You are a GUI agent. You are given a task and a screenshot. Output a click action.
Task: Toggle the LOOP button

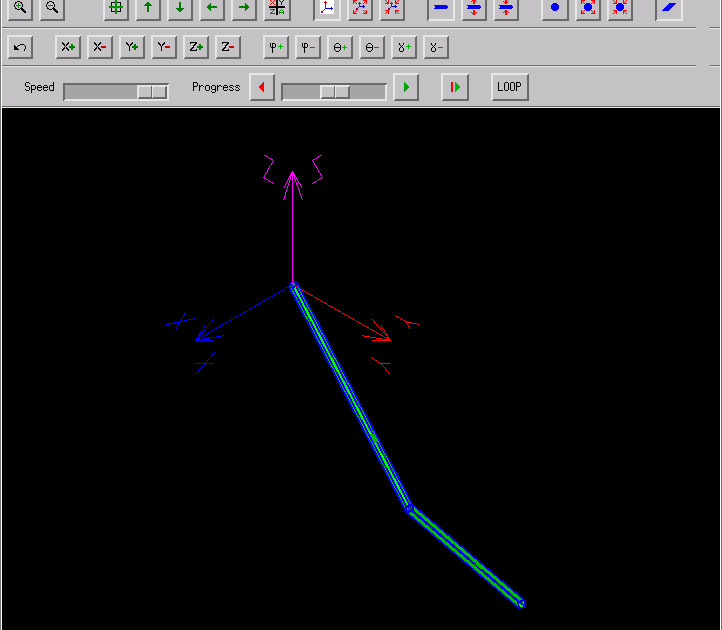510,87
